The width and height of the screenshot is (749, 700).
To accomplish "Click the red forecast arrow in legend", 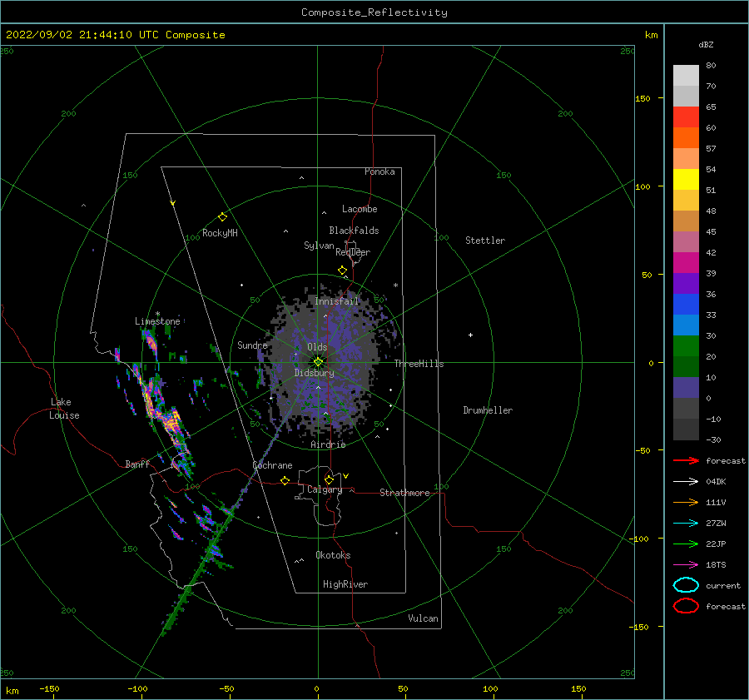I will (x=686, y=460).
